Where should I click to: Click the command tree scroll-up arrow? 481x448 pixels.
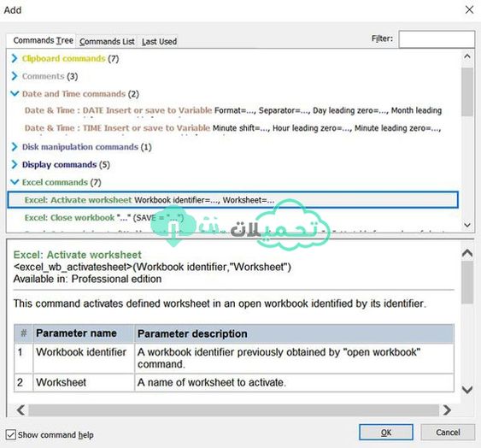click(467, 56)
